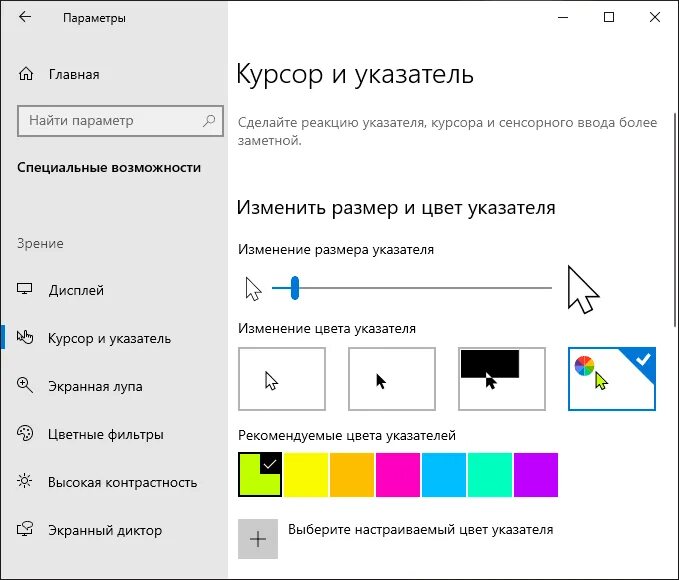Screen dimensions: 679x580
Task: Select the turquoise pointer color swatch
Action: (490, 475)
